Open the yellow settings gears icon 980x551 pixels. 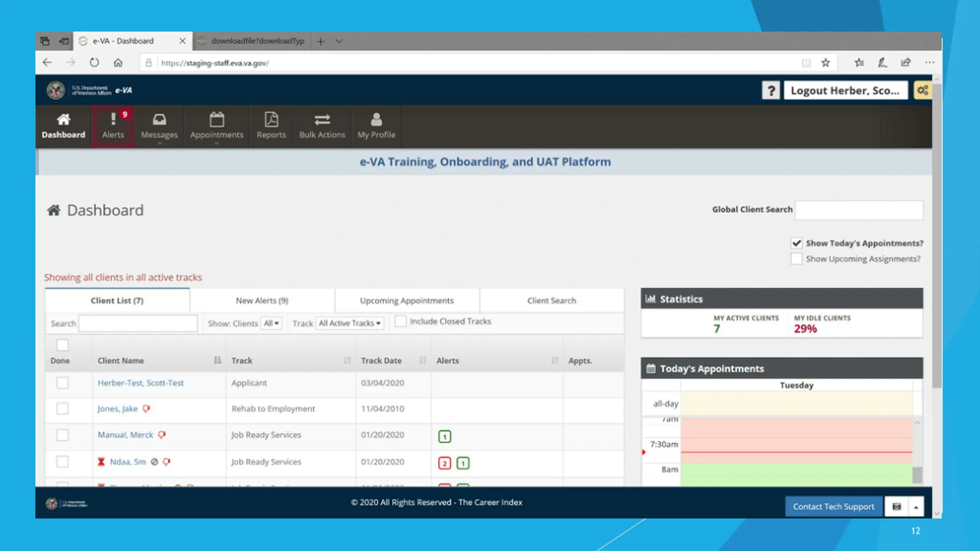point(923,91)
